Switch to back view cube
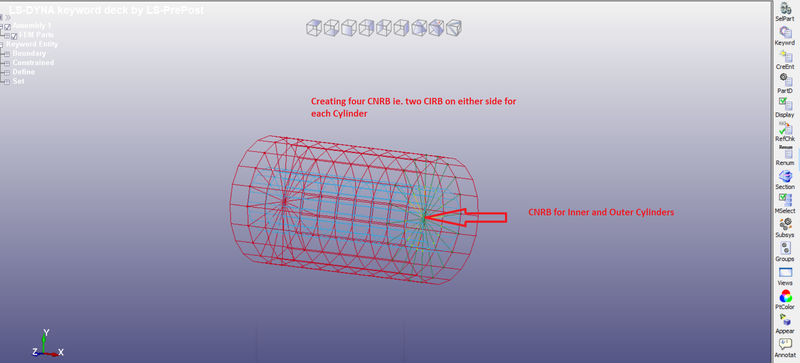 (366, 28)
